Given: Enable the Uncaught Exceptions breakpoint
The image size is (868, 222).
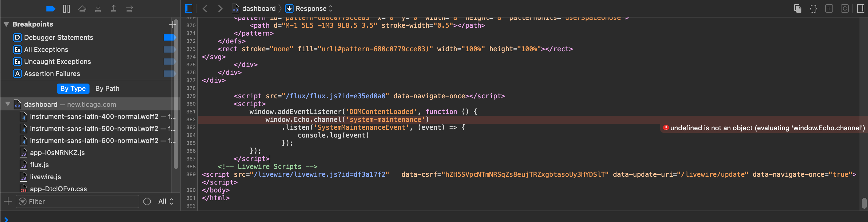Looking at the screenshot, I should coord(169,62).
